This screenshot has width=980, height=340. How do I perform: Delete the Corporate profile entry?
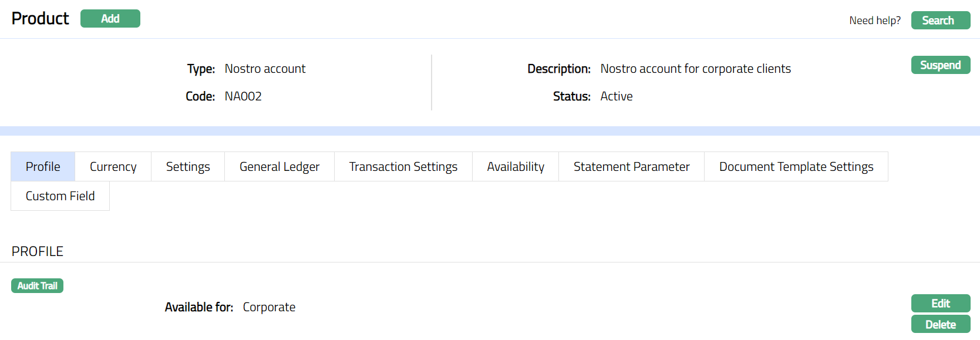[x=940, y=325]
